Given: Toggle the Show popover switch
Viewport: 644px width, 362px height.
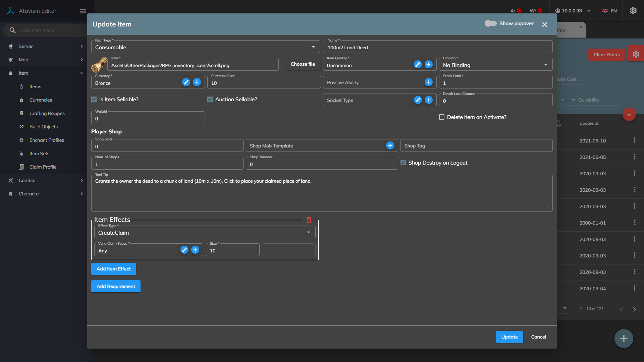Looking at the screenshot, I should [x=490, y=23].
